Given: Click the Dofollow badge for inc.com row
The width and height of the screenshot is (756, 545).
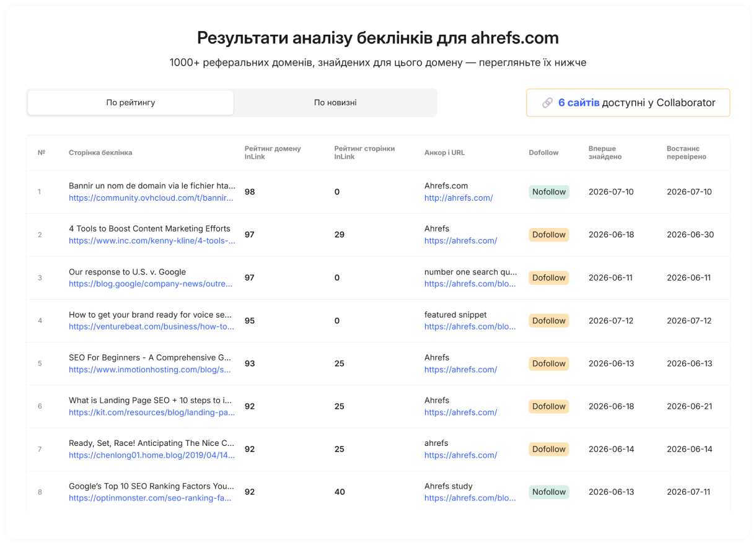Looking at the screenshot, I should 549,235.
